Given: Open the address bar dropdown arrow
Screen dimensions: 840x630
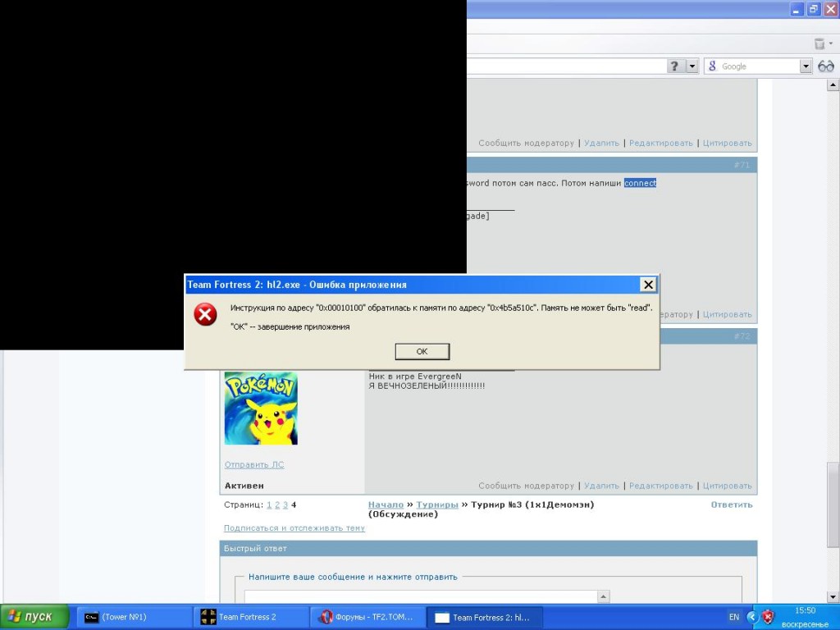Looking at the screenshot, I should click(x=692, y=66).
